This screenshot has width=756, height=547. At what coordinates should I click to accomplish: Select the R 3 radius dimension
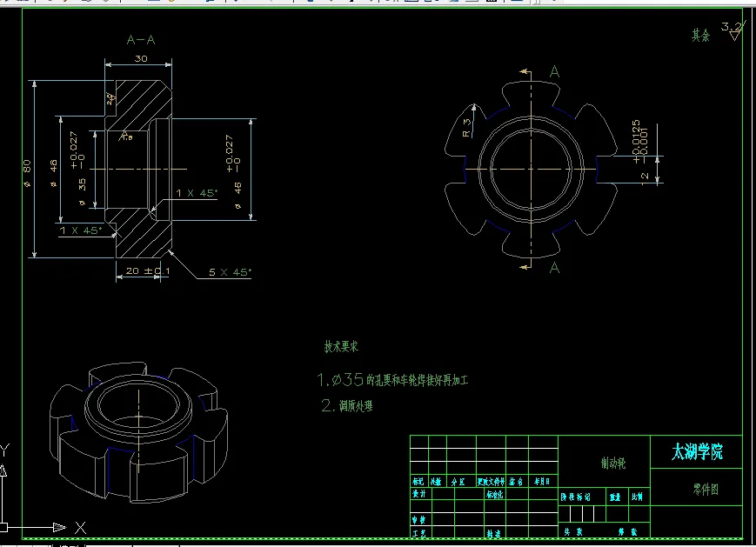point(466,128)
